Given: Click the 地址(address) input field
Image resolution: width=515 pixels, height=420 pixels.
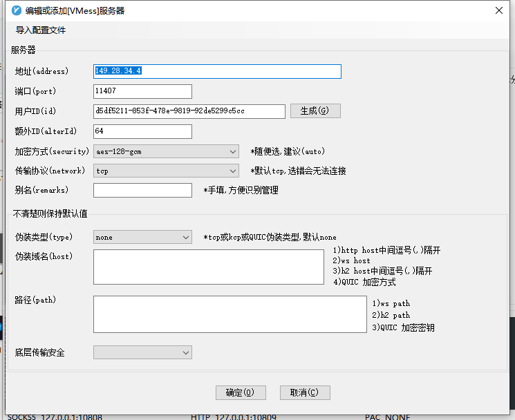Looking at the screenshot, I should 217,71.
